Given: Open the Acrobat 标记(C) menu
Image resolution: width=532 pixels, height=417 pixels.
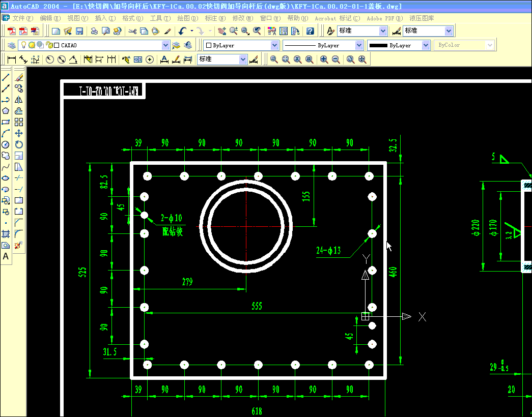Looking at the screenshot, I should [x=338, y=18].
